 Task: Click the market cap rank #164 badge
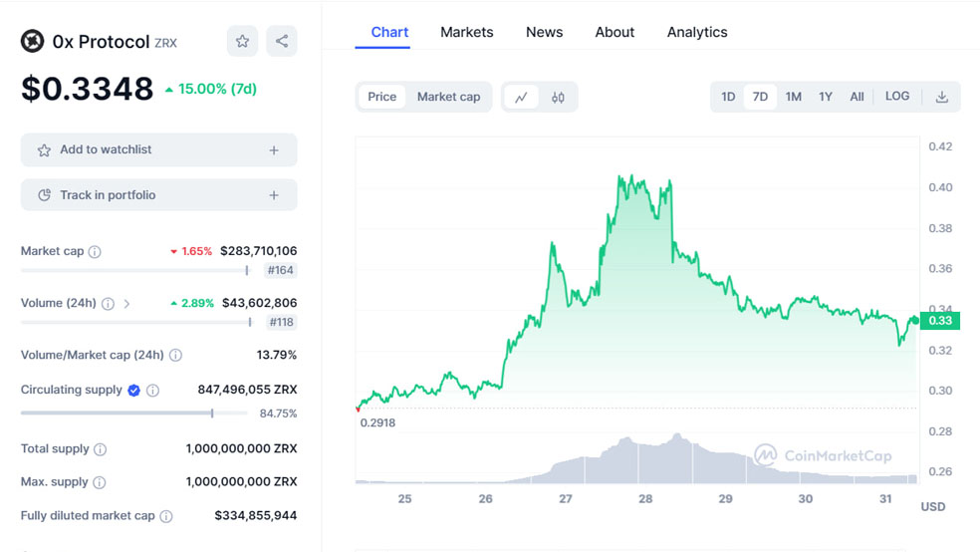coord(280,271)
